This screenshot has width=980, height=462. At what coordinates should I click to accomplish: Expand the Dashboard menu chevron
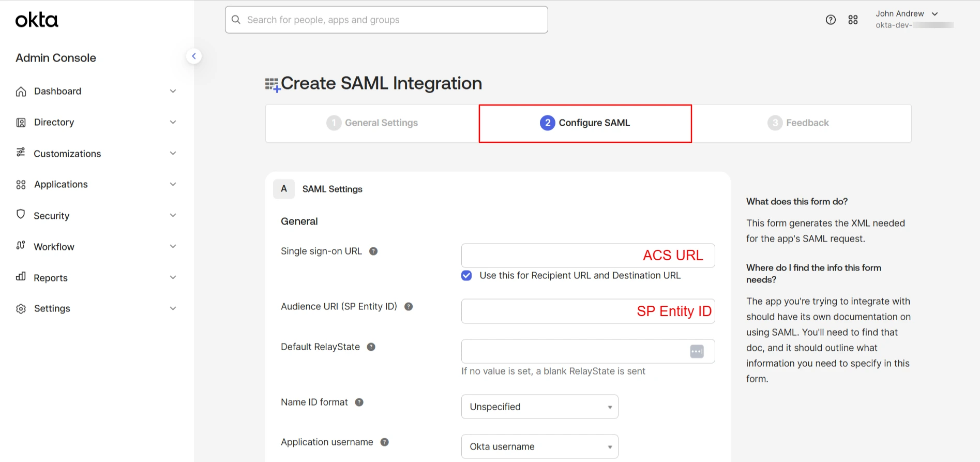point(173,91)
